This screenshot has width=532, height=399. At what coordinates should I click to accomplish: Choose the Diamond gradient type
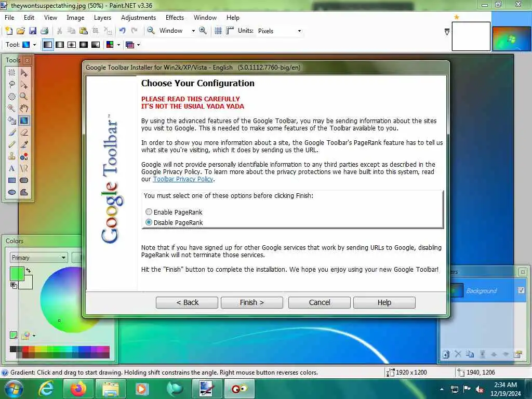(72, 45)
